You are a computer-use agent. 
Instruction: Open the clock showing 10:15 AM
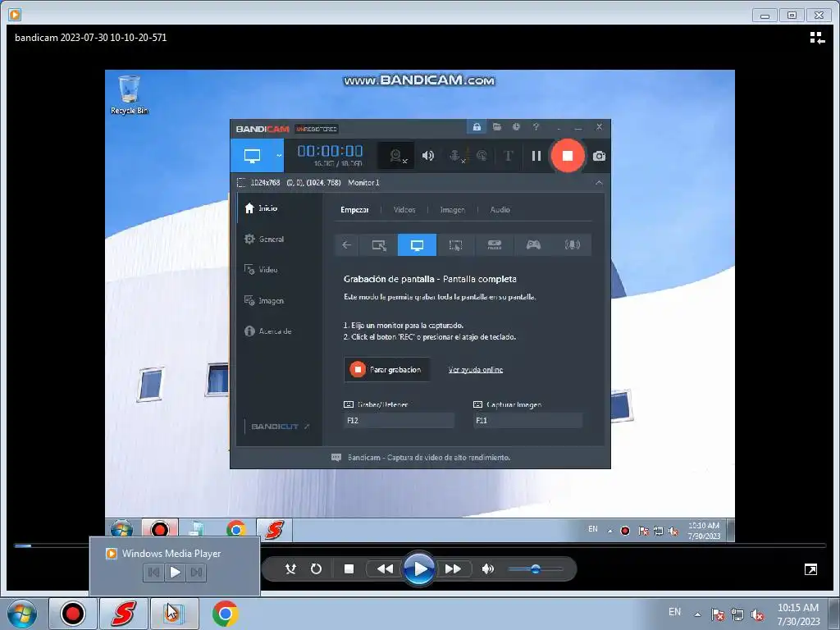798,614
